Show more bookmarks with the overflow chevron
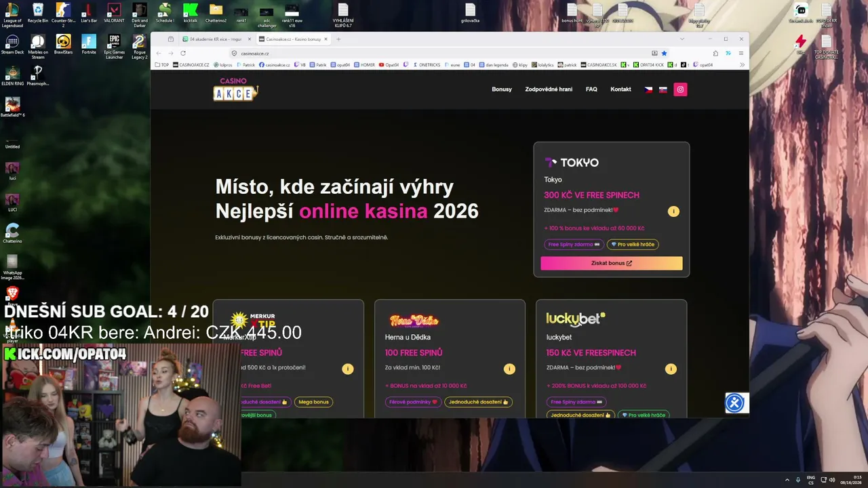Image resolution: width=868 pixels, height=488 pixels. tap(742, 65)
